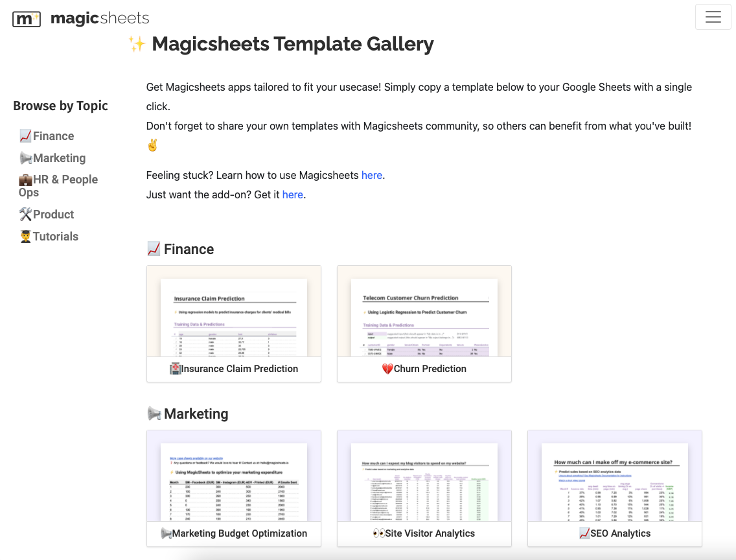Click the sparkles icon in the gallery title
This screenshot has height=560, width=736.
coord(137,44)
